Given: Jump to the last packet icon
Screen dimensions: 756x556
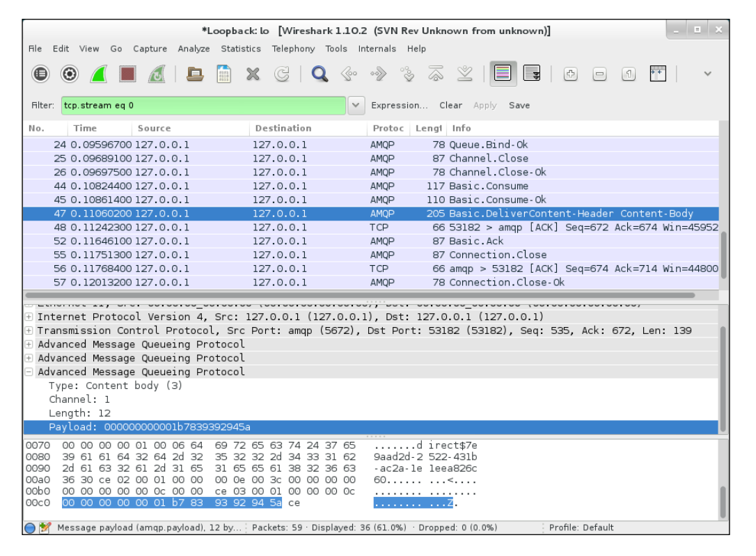Looking at the screenshot, I should [x=465, y=74].
